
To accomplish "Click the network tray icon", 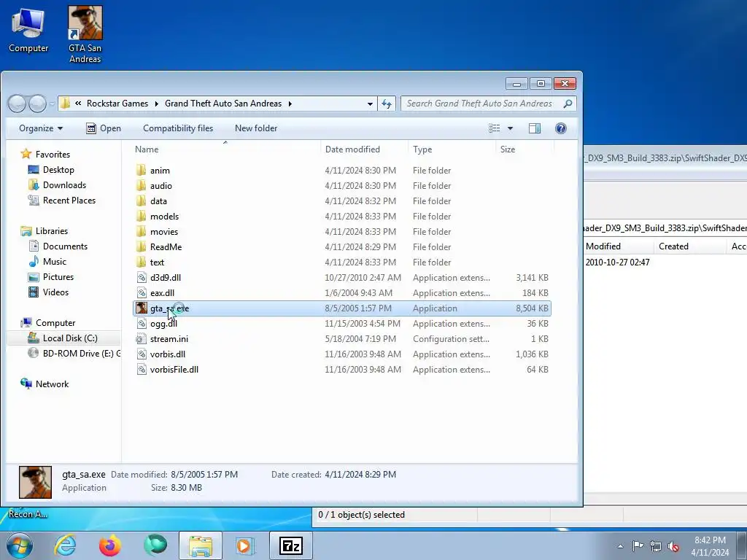I will point(656,546).
